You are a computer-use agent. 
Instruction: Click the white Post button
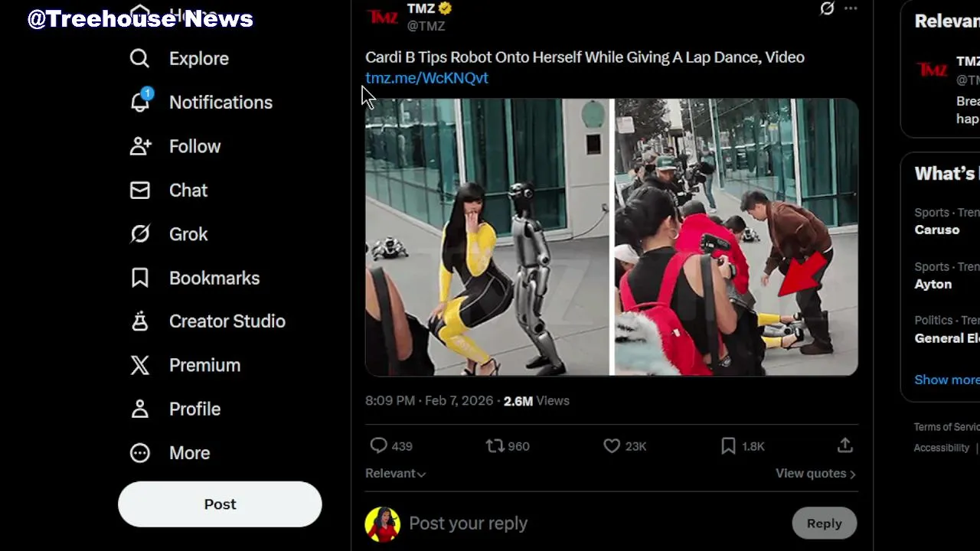(x=220, y=504)
